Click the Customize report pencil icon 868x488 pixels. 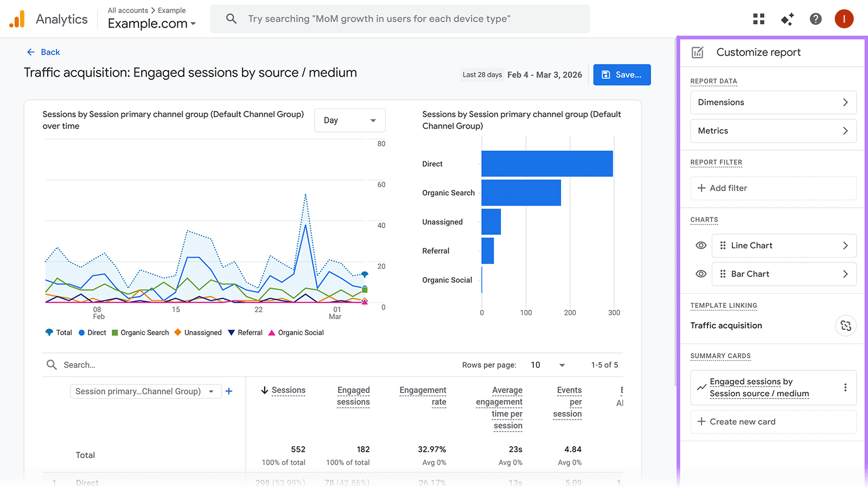tap(698, 52)
